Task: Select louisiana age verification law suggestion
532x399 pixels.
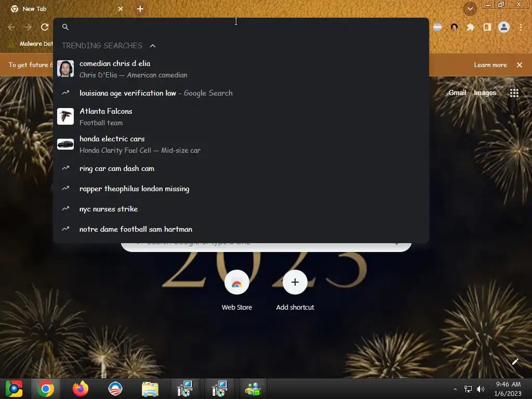Action: [241, 93]
